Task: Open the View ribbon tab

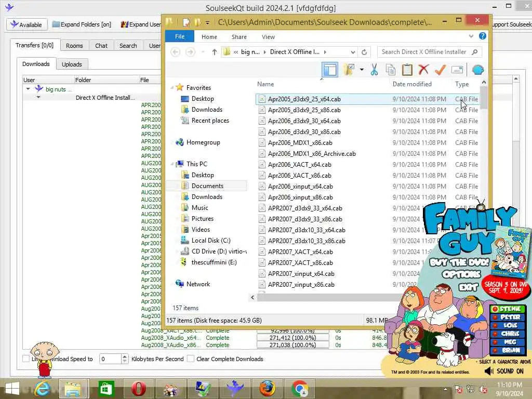Action: pos(268,37)
